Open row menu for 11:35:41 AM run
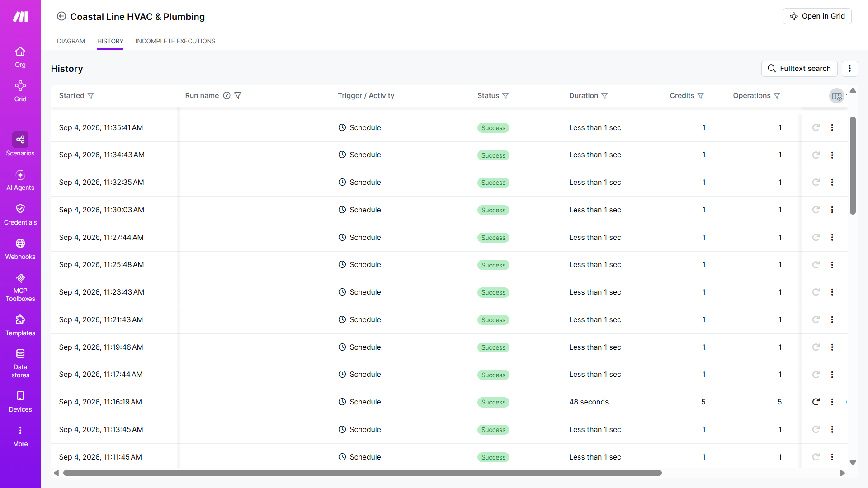 (832, 127)
